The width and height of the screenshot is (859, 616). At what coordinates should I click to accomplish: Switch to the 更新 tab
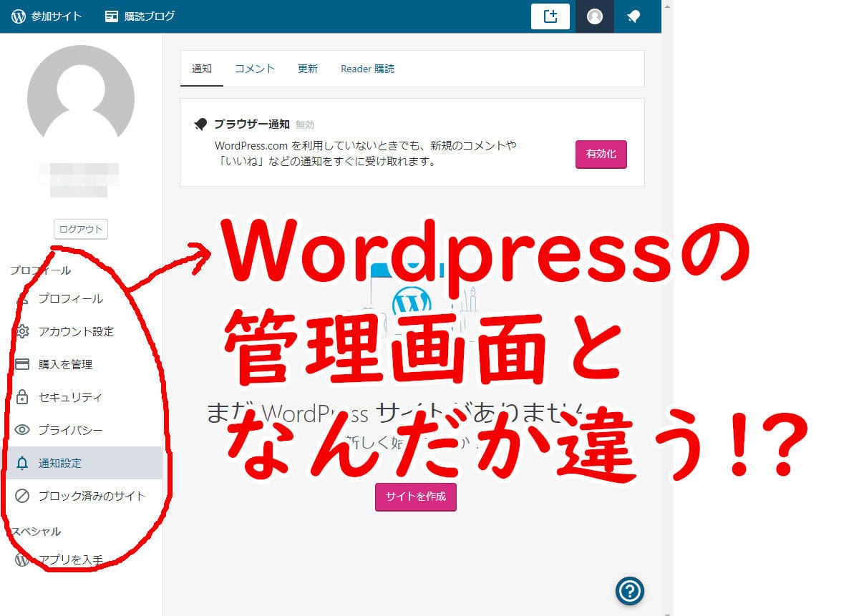[x=308, y=69]
